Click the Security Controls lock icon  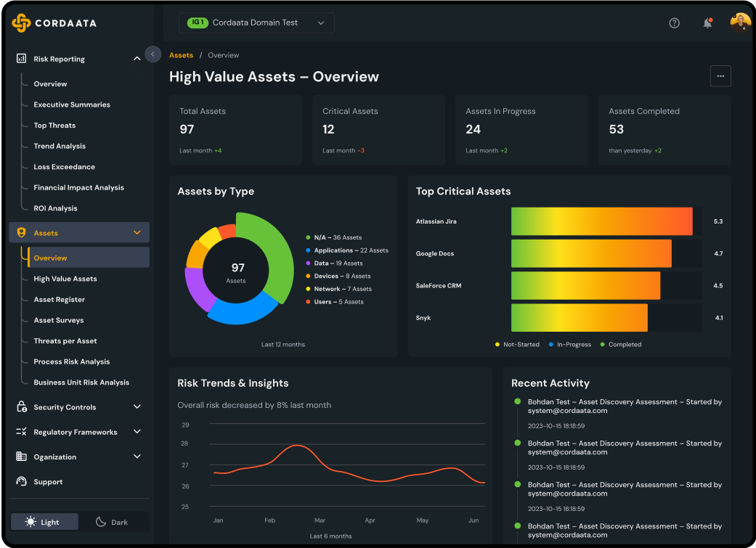21,407
